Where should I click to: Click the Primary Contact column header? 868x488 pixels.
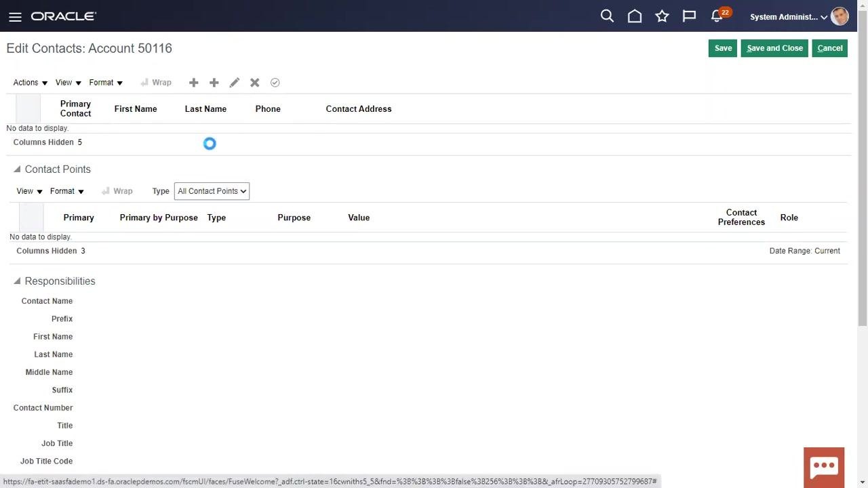[75, 108]
